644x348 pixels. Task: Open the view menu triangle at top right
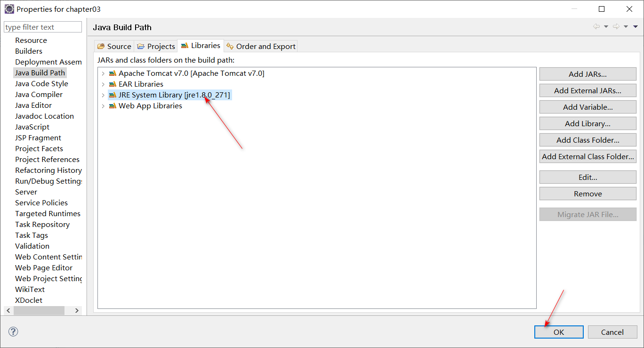pyautogui.click(x=636, y=27)
